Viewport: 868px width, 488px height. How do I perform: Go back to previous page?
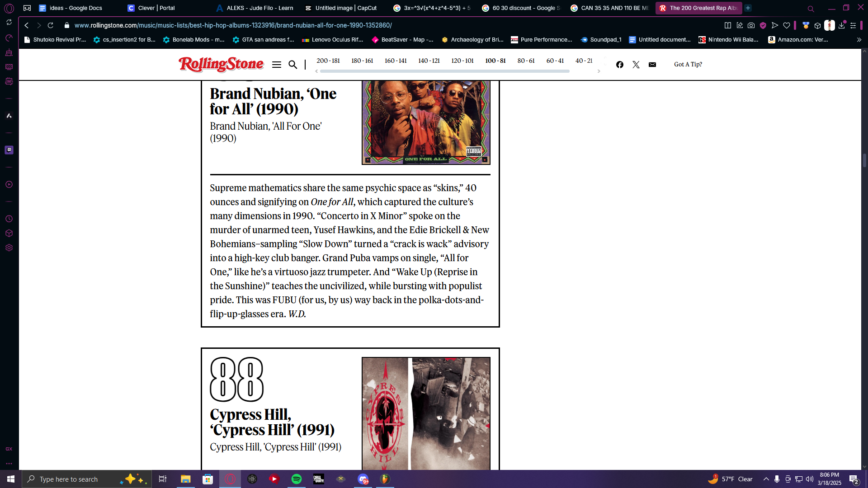pos(27,25)
